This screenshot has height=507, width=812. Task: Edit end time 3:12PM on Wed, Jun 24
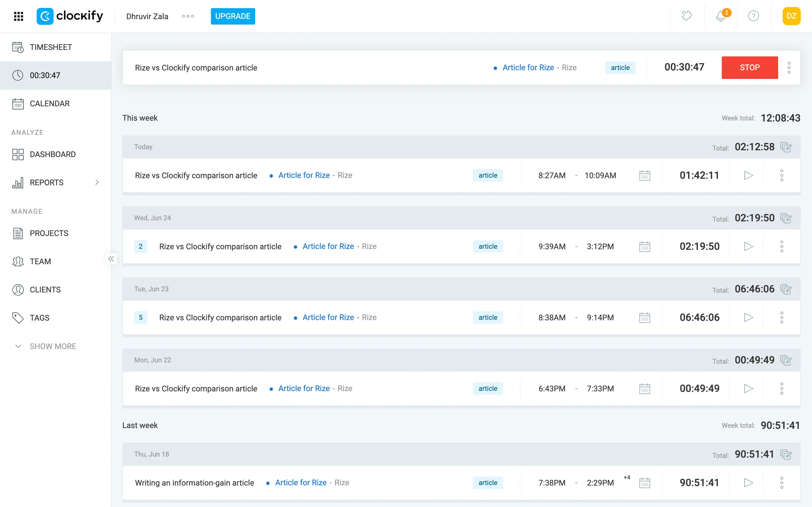(x=600, y=246)
